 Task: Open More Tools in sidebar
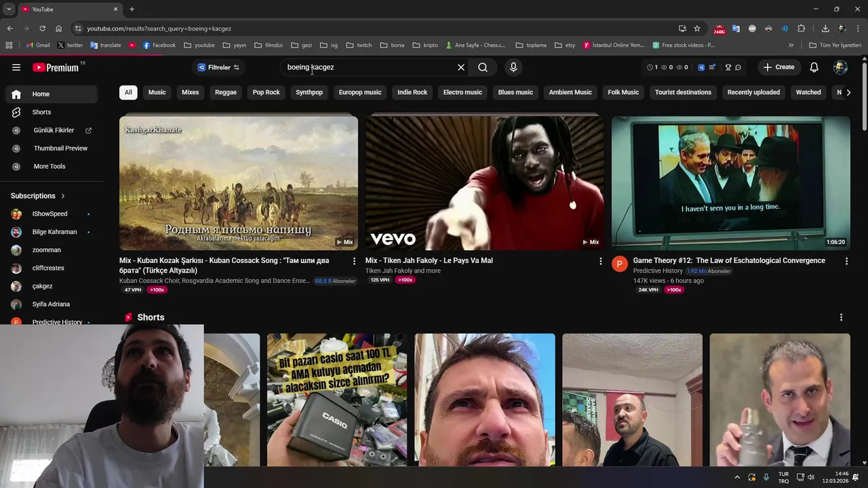(x=51, y=166)
